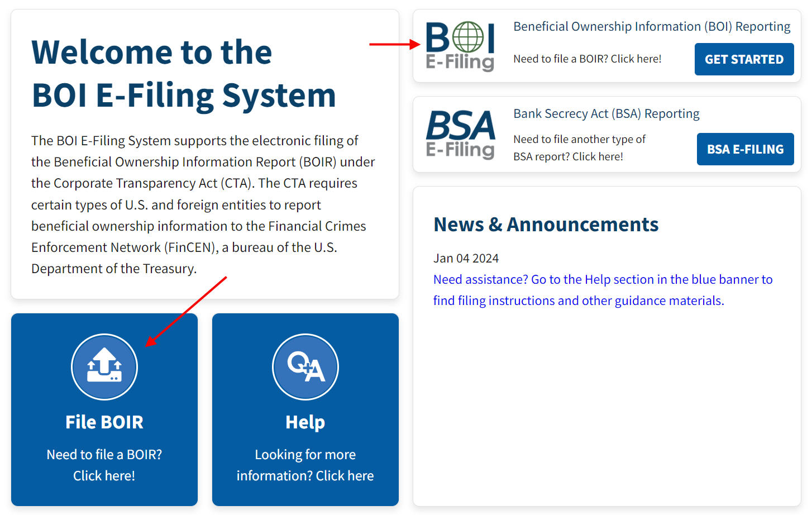Select the Jan 04 2024 announcement entry
Viewport: 812px width, 515px height.
(x=466, y=257)
